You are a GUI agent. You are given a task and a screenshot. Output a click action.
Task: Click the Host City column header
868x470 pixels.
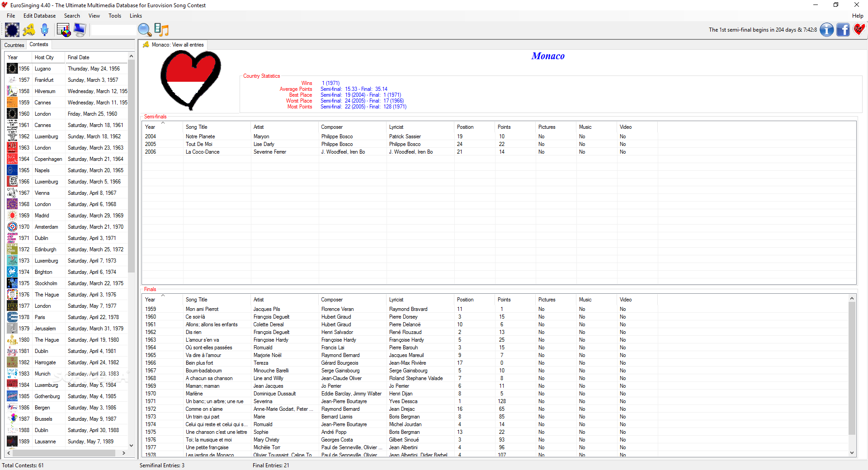coord(48,57)
